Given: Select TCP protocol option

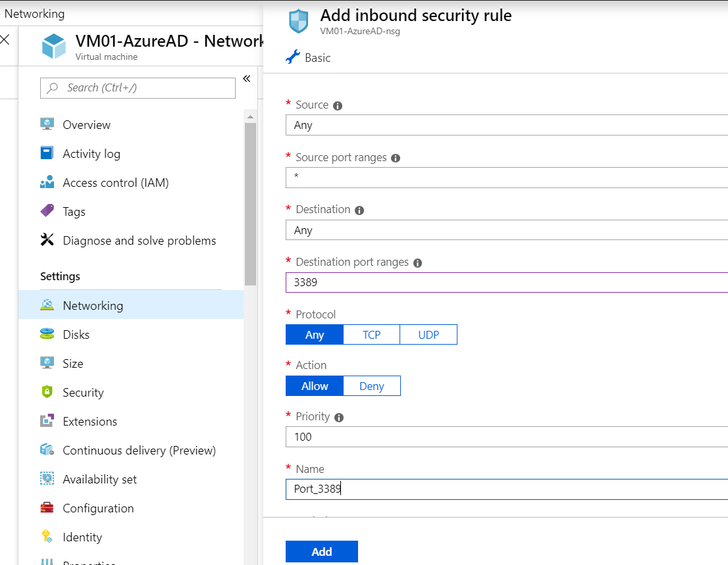Looking at the screenshot, I should click(371, 335).
